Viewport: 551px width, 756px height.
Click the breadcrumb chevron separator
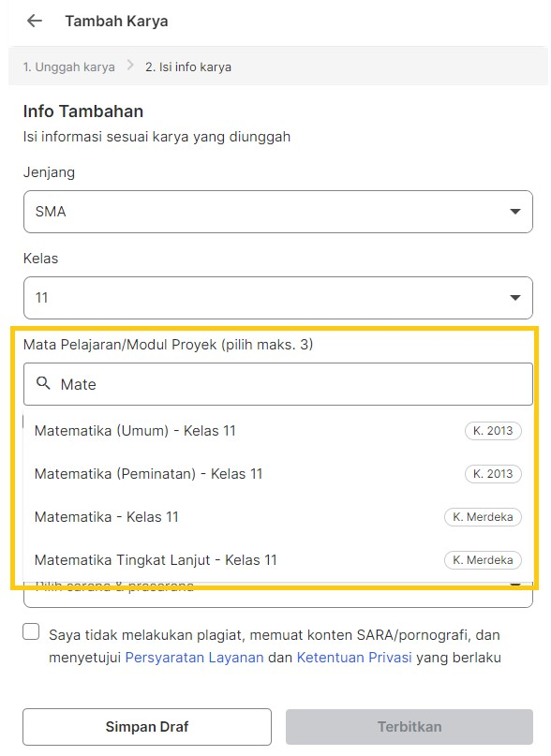click(130, 66)
